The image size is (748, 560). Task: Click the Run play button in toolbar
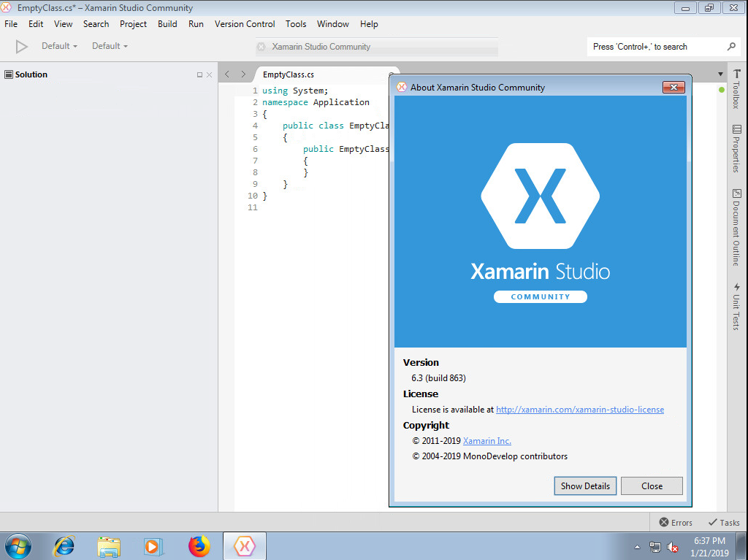[x=22, y=47]
